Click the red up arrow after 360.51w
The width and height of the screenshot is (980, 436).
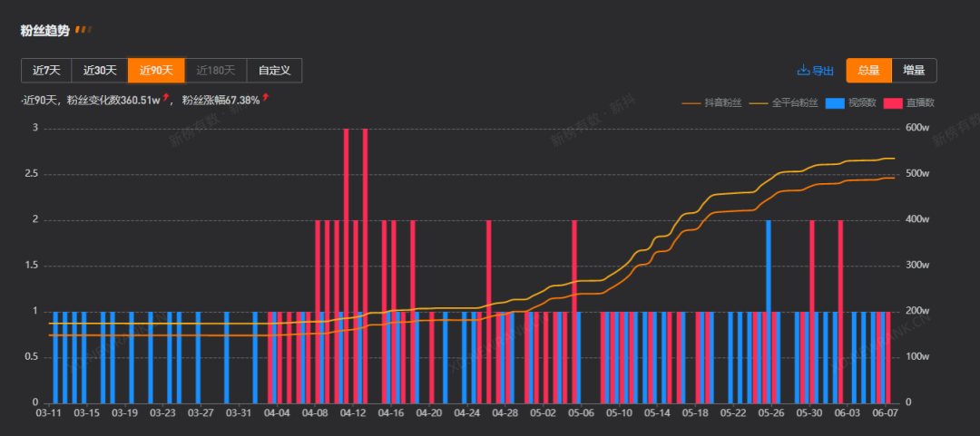coord(166,98)
